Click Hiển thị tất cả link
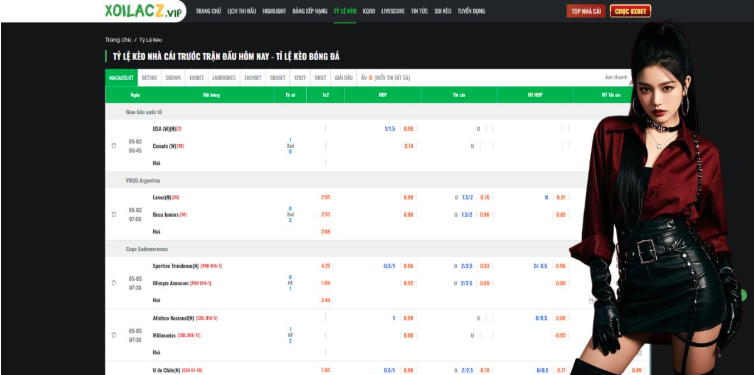 (392, 78)
